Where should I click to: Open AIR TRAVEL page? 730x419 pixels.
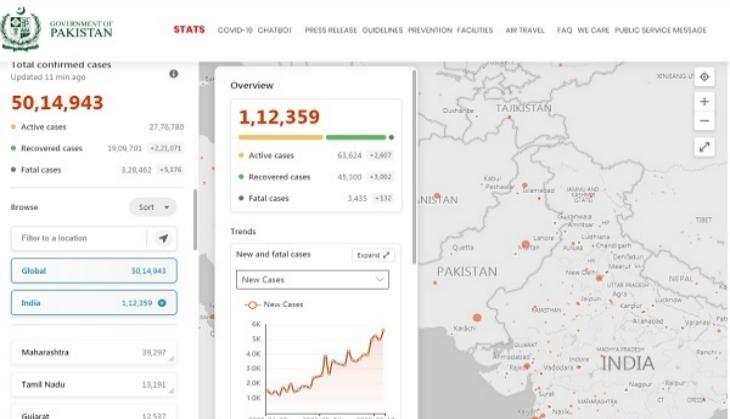tap(525, 30)
